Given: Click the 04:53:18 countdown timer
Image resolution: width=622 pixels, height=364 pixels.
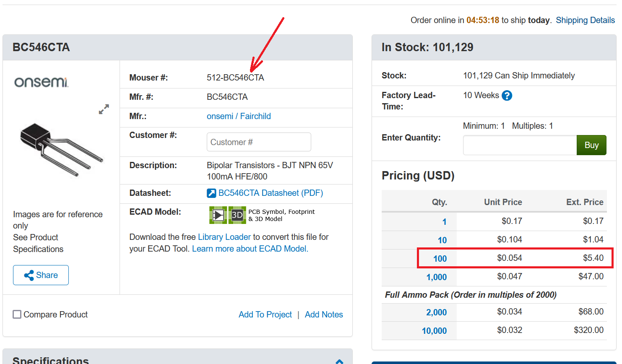Looking at the screenshot, I should tap(483, 20).
